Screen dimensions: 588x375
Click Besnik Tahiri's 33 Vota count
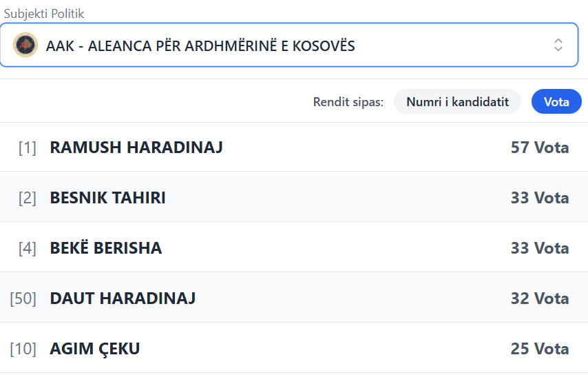point(540,198)
